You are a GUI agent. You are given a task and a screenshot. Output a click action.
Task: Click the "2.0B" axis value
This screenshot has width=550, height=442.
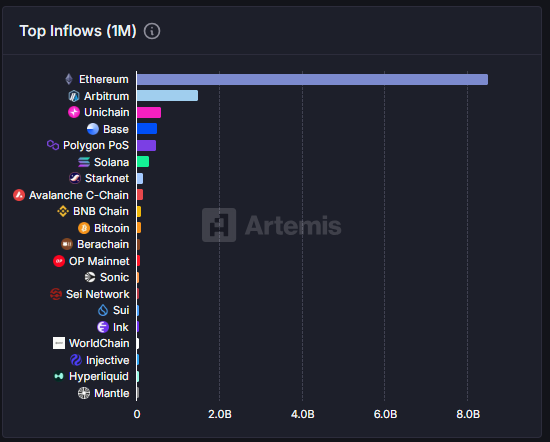point(220,414)
